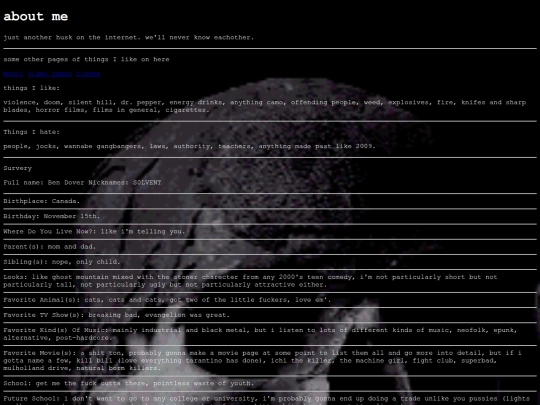Click the "about me" heading
The width and height of the screenshot is (540, 405).
point(35,17)
